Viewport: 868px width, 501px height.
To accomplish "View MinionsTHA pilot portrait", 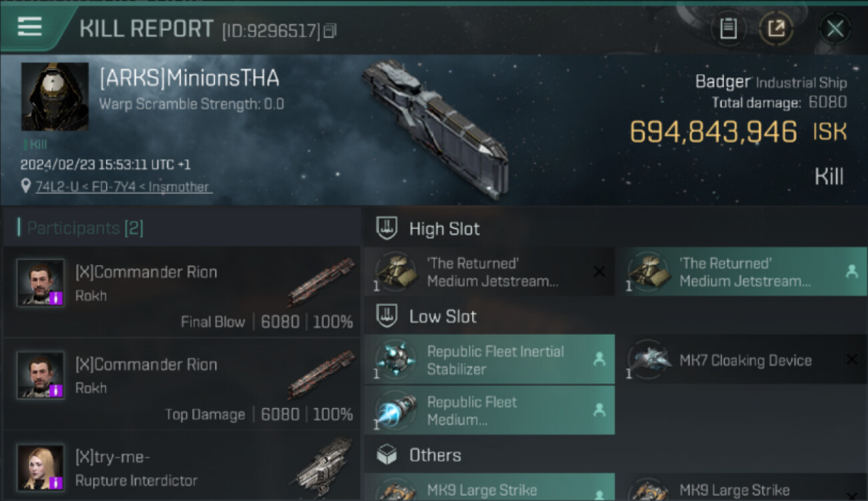I will (55, 97).
